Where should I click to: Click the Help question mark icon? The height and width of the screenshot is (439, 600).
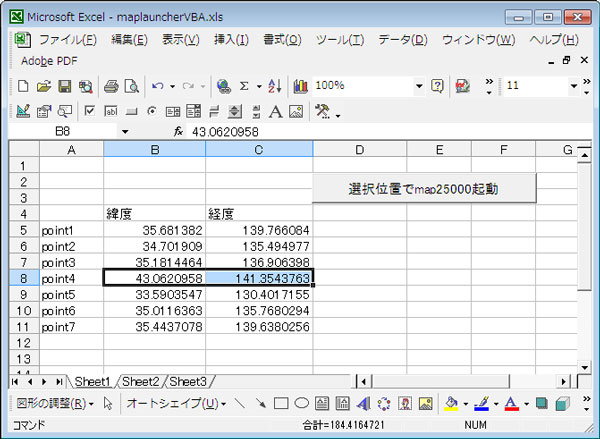(437, 86)
